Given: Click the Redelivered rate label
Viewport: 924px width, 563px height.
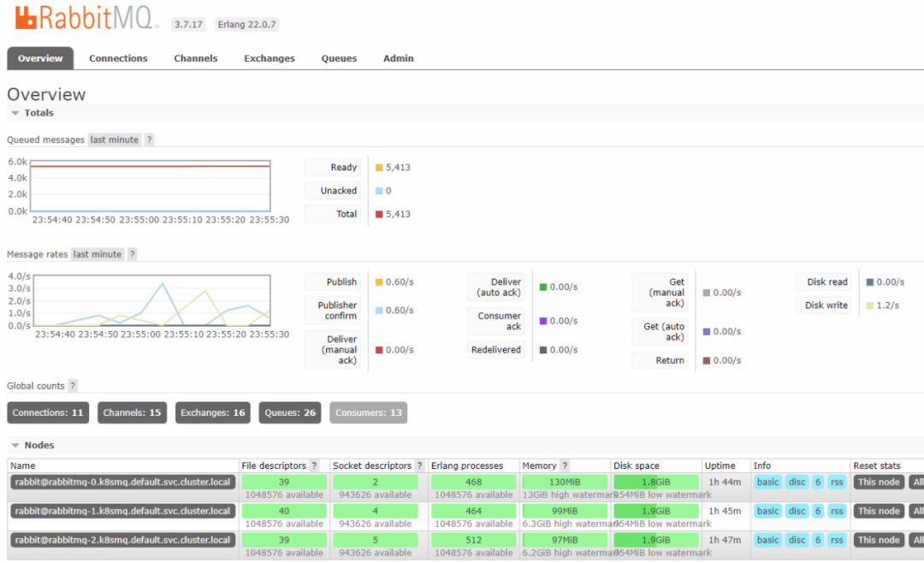Looking at the screenshot, I should pyautogui.click(x=496, y=350).
